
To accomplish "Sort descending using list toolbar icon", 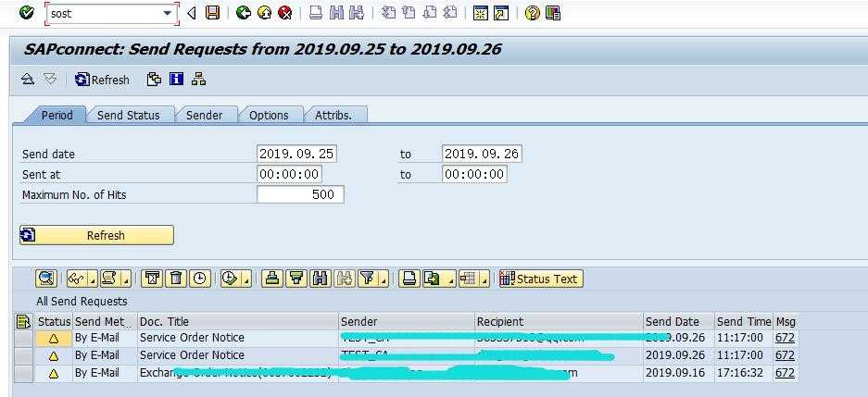I will (x=296, y=279).
